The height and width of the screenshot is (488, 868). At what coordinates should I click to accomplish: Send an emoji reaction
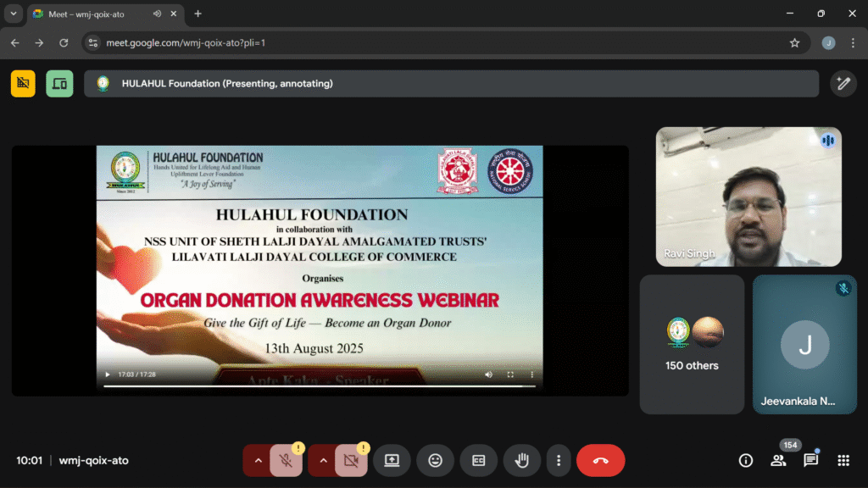click(435, 460)
